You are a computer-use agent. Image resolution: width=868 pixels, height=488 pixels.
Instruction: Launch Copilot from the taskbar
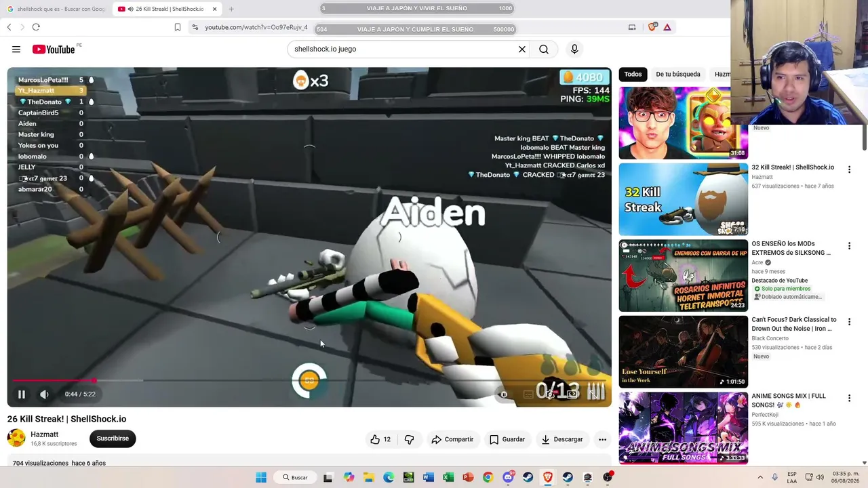pyautogui.click(x=349, y=477)
